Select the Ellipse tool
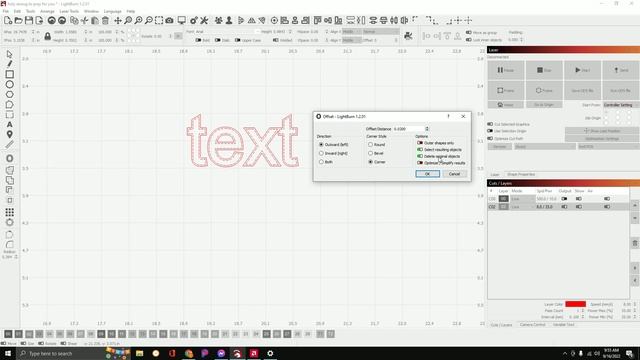This screenshot has height=360, width=640. [9, 84]
